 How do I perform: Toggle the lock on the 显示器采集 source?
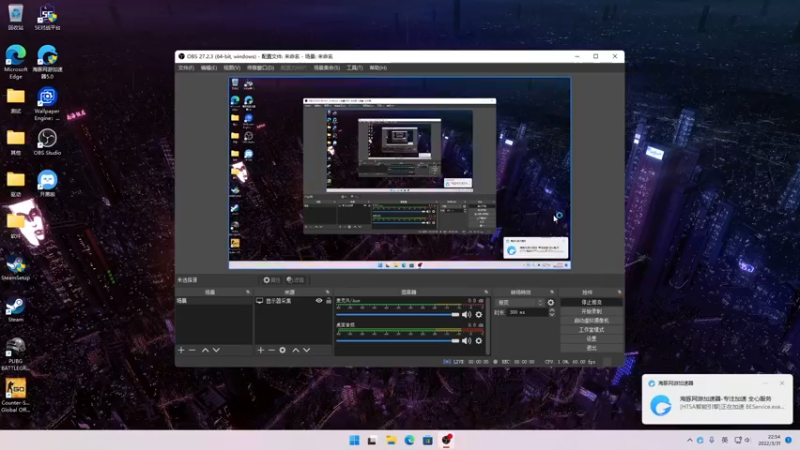tap(329, 301)
